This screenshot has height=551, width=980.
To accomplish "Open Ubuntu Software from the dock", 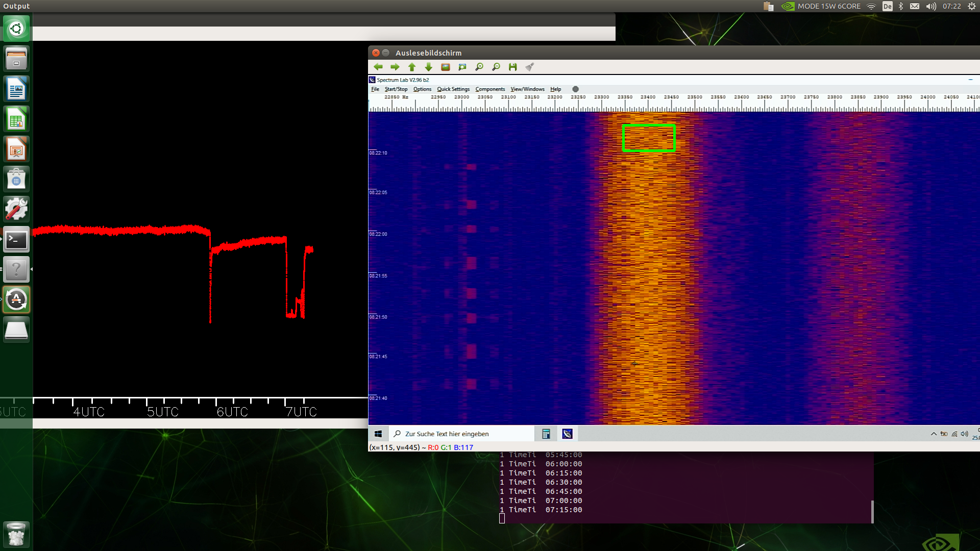I will pyautogui.click(x=16, y=179).
